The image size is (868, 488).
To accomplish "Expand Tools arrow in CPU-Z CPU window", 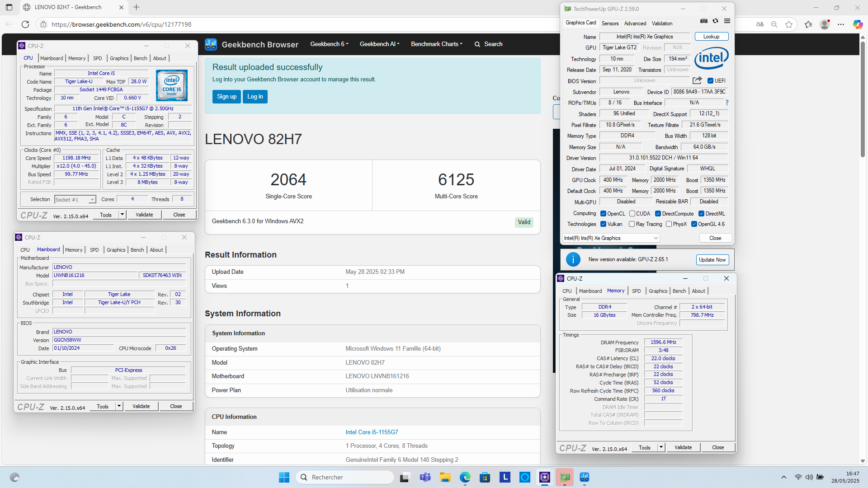I will pos(122,215).
